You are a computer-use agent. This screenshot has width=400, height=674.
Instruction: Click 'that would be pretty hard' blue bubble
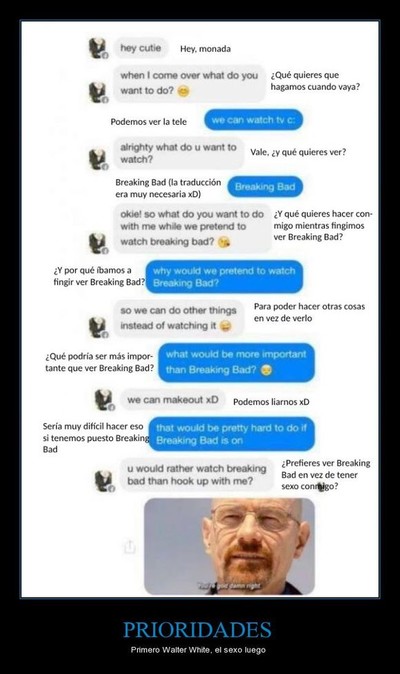(x=232, y=434)
